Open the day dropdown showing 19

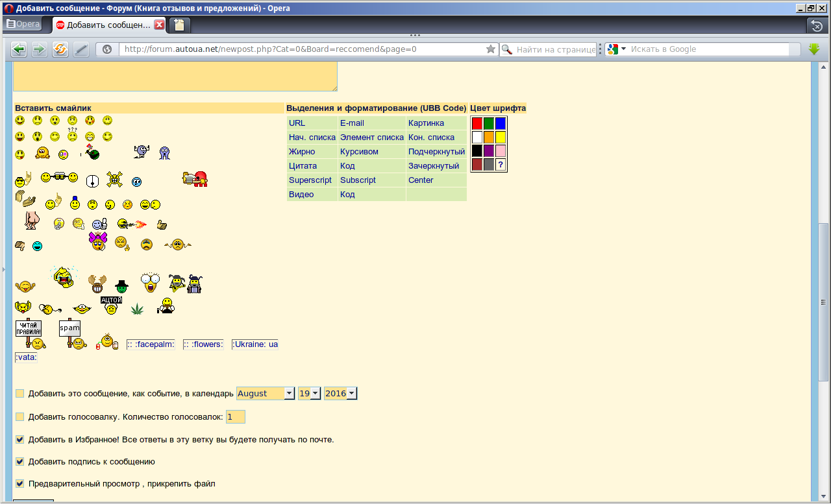(309, 394)
